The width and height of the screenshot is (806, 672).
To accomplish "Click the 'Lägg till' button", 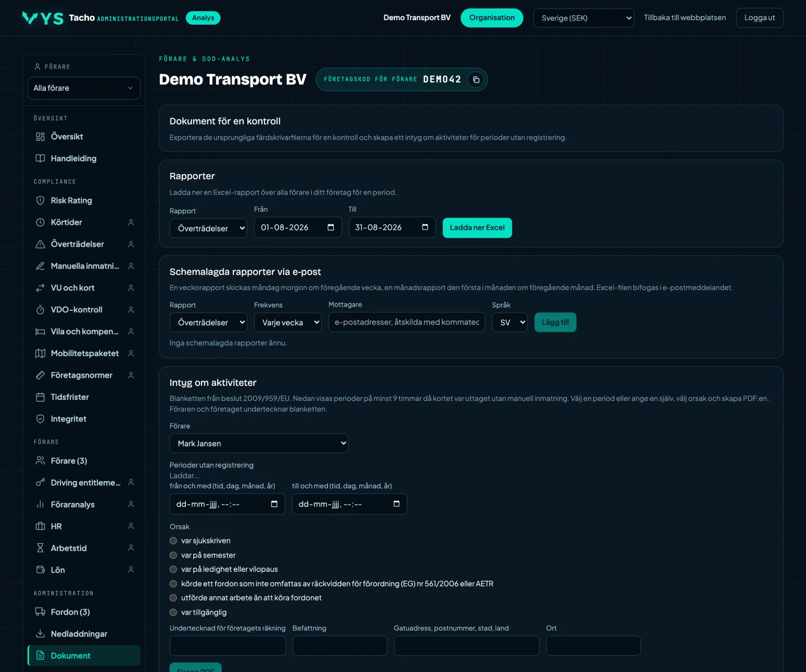I will point(555,322).
